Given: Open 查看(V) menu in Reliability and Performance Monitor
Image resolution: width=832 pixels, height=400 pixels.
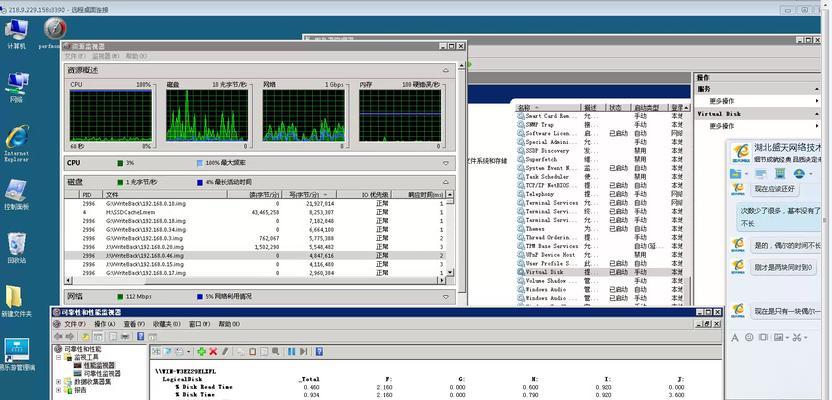Looking at the screenshot, I should (x=134, y=324).
